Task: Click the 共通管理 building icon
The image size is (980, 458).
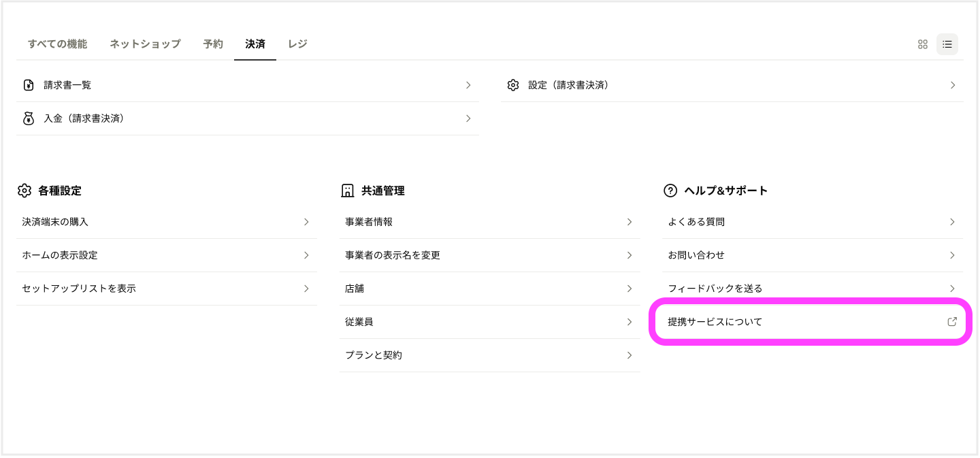Action: click(x=347, y=191)
